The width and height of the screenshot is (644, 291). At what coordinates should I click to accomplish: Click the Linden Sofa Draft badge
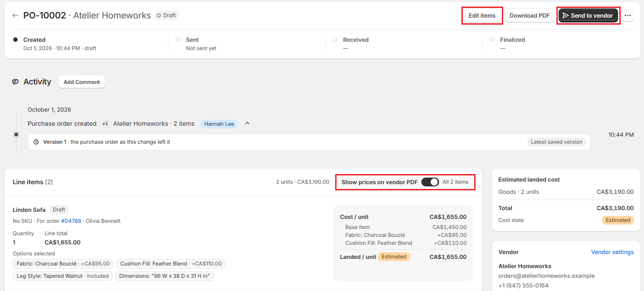(59, 210)
